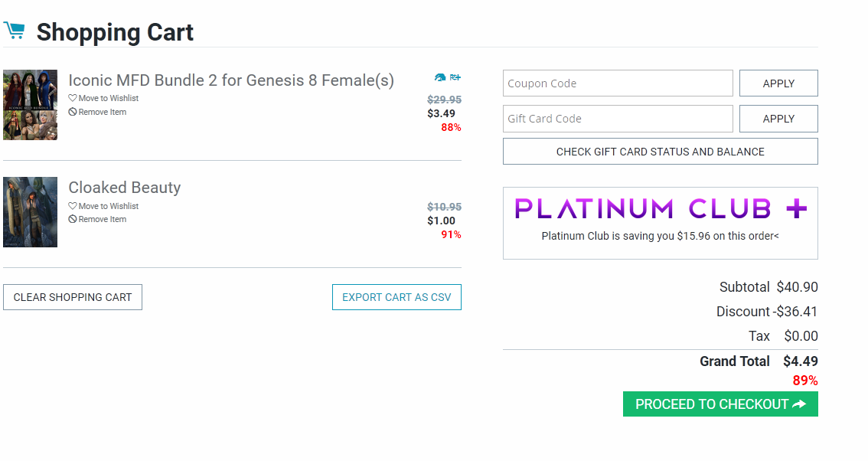This screenshot has width=868, height=461.
Task: Click the Daz Original badge icon
Action: tap(440, 77)
